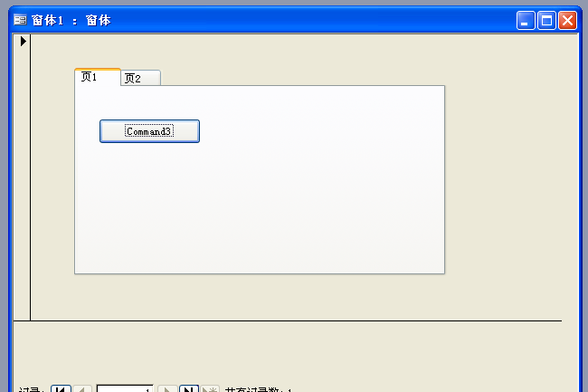Add a new record with the asterisk button
This screenshot has width=588, height=392.
[x=210, y=388]
